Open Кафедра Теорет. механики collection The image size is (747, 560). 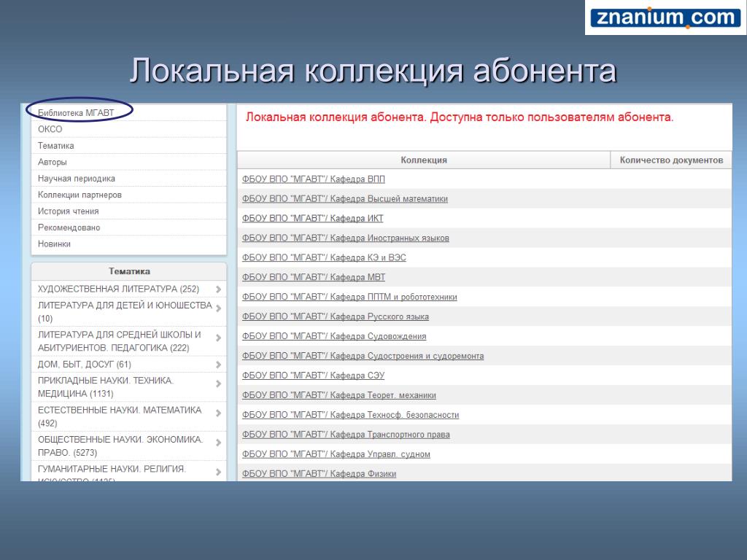coord(338,395)
